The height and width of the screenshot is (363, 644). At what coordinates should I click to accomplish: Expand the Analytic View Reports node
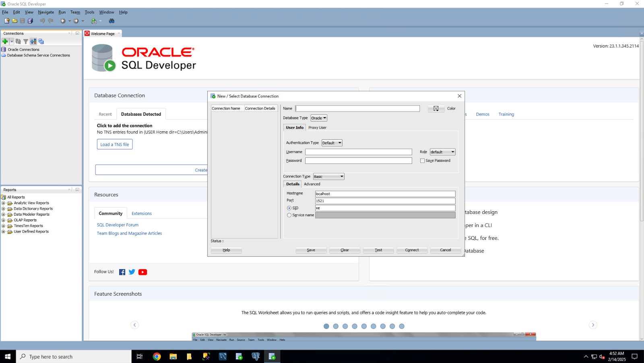coord(3,203)
